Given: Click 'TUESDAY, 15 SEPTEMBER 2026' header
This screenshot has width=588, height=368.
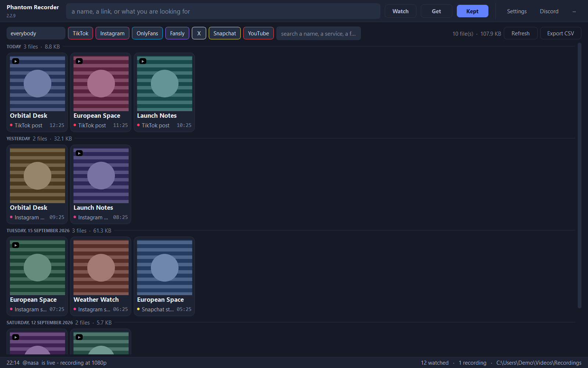Looking at the screenshot, I should pyautogui.click(x=38, y=231).
